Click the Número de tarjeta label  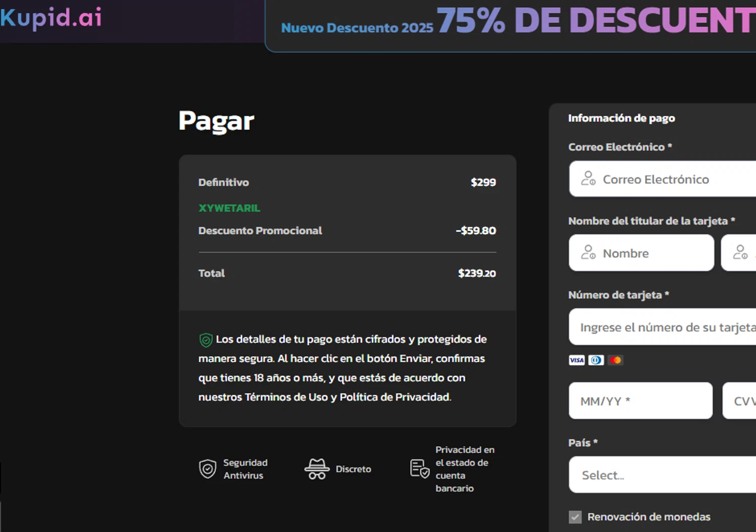[x=618, y=295]
